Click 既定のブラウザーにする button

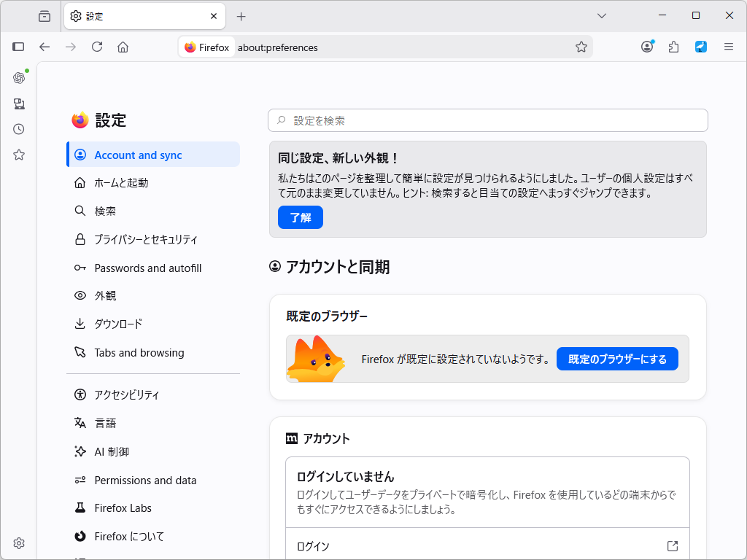click(617, 359)
